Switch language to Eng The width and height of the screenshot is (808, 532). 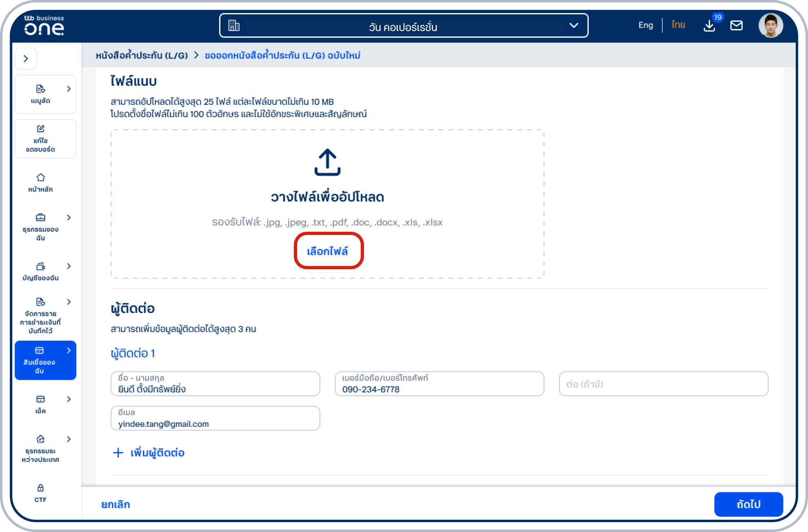pos(646,25)
